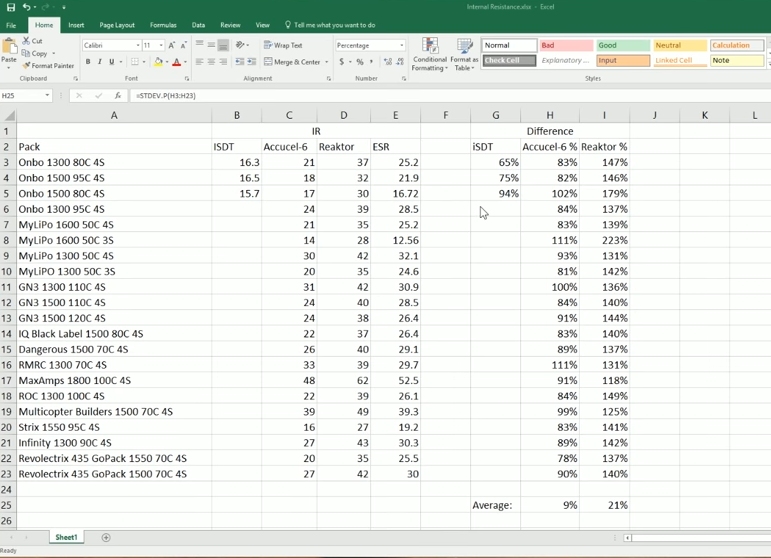Image resolution: width=771 pixels, height=558 pixels.
Task: Open the File tab
Action: pyautogui.click(x=11, y=25)
